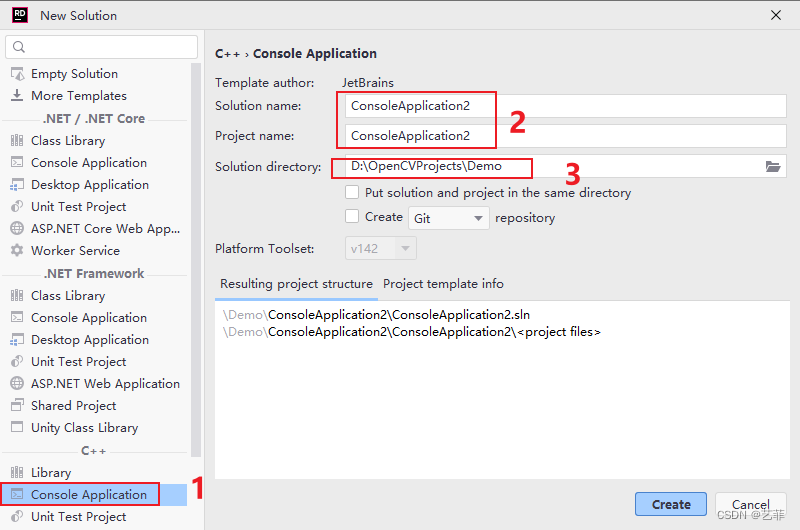Click the Empty Solution template icon
The image size is (800, 530).
point(17,74)
